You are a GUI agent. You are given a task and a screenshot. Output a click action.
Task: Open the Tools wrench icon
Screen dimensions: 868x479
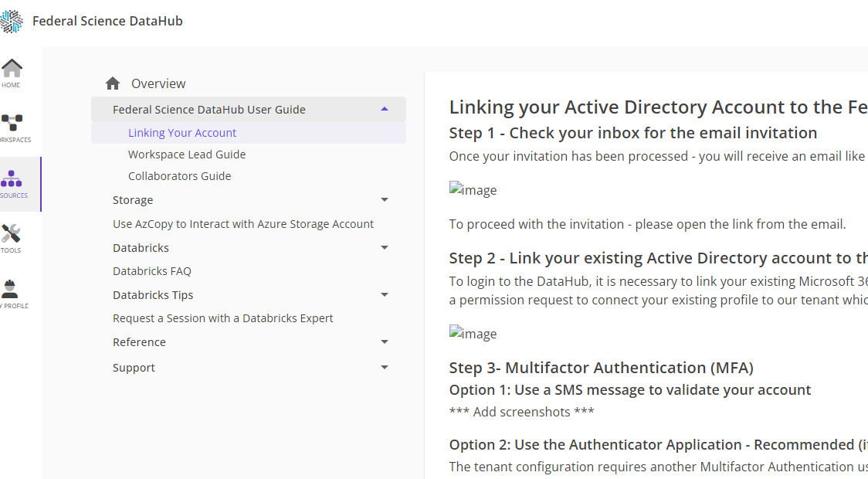[x=11, y=233]
